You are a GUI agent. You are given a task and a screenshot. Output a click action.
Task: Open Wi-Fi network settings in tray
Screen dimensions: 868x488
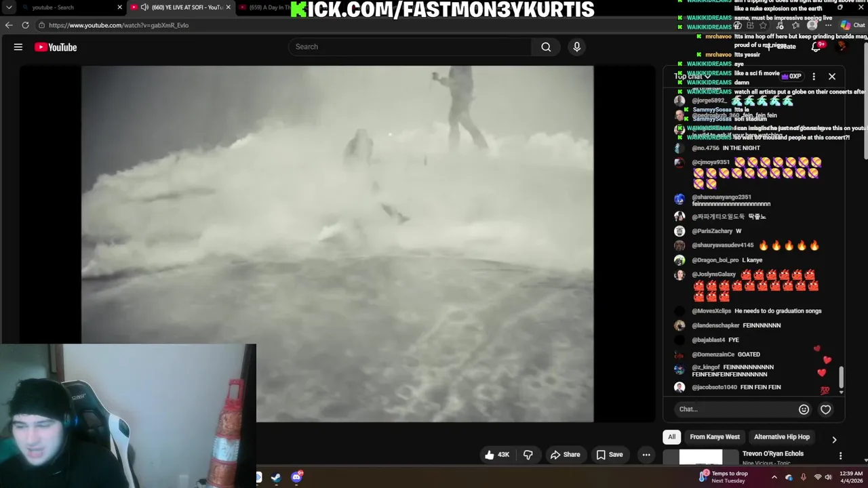817,477
